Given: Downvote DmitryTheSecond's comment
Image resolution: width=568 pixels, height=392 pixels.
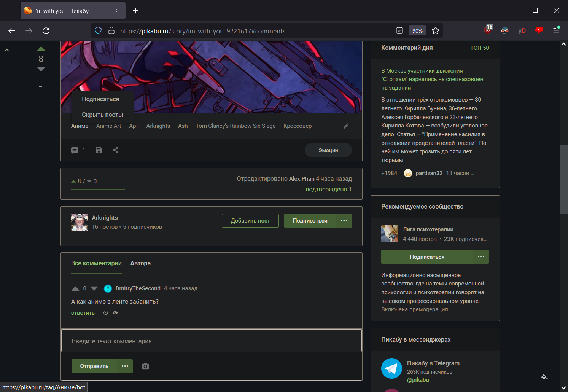Looking at the screenshot, I should pos(94,288).
